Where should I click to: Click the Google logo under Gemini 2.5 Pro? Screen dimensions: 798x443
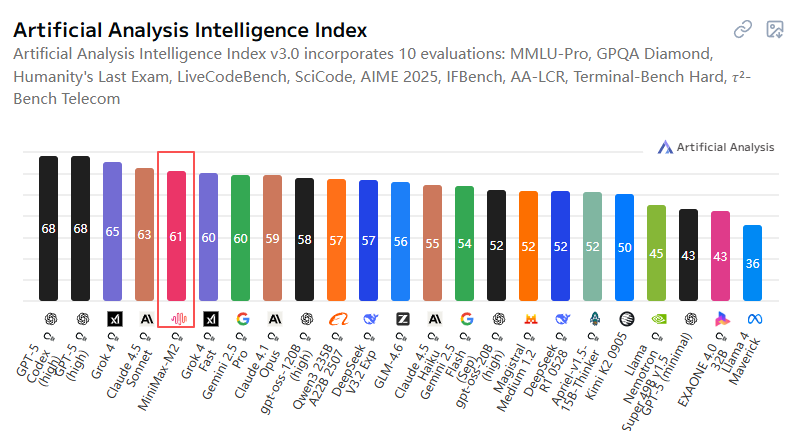click(241, 319)
